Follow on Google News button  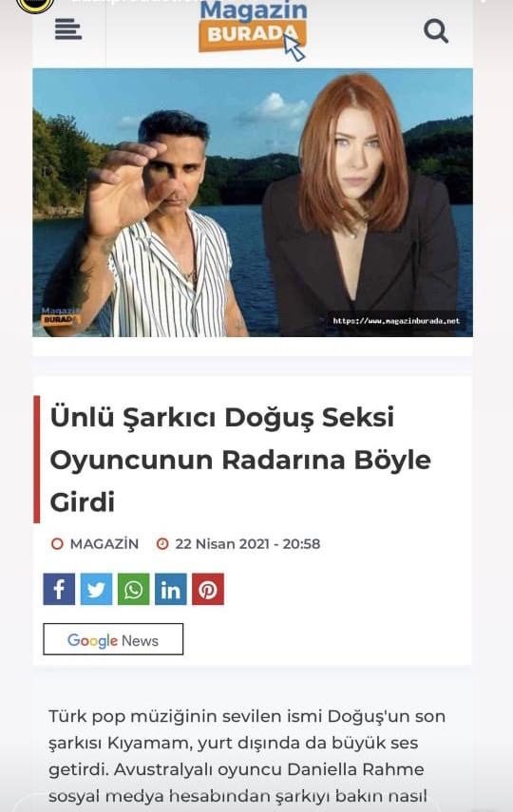click(113, 639)
